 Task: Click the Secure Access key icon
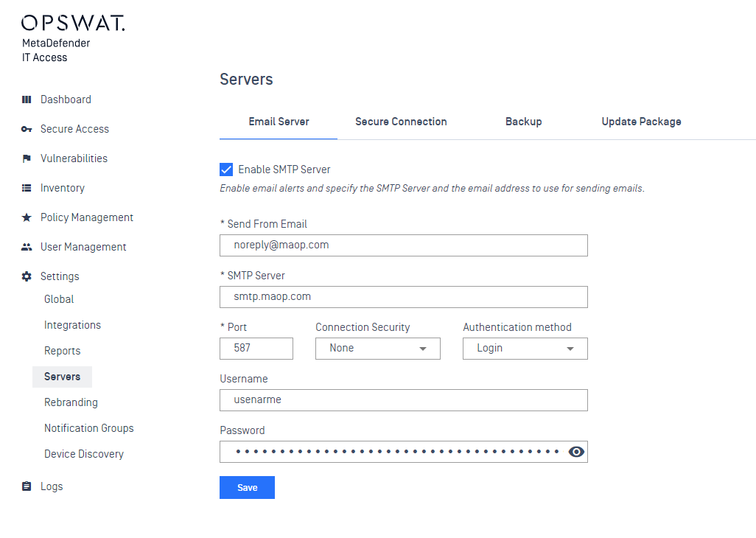tap(27, 129)
